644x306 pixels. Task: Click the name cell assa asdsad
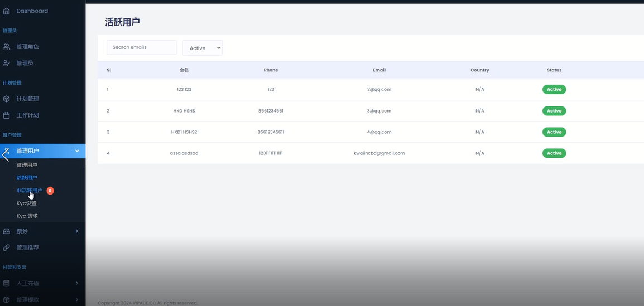pos(184,153)
